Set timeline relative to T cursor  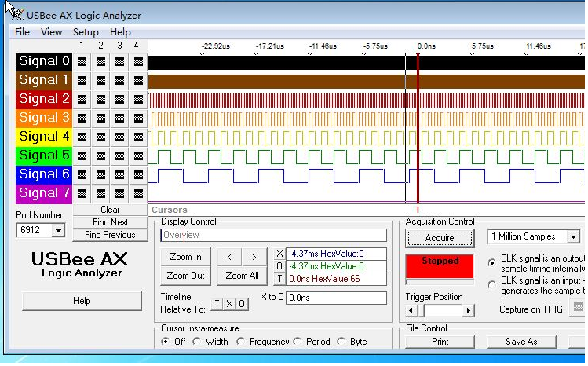[217, 304]
